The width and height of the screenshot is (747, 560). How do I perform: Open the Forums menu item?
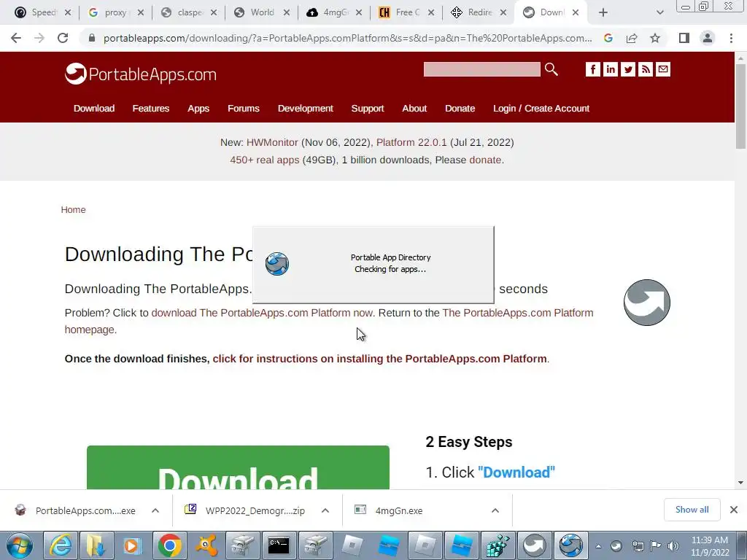pyautogui.click(x=244, y=109)
